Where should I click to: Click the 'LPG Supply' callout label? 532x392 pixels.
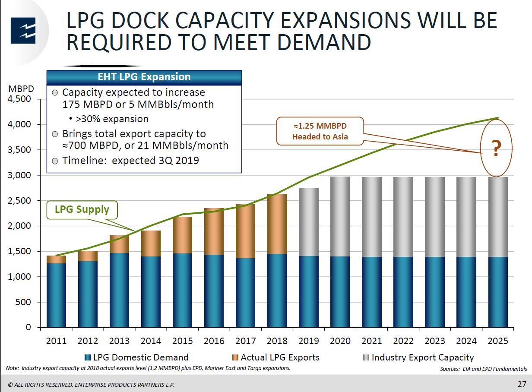tap(82, 210)
